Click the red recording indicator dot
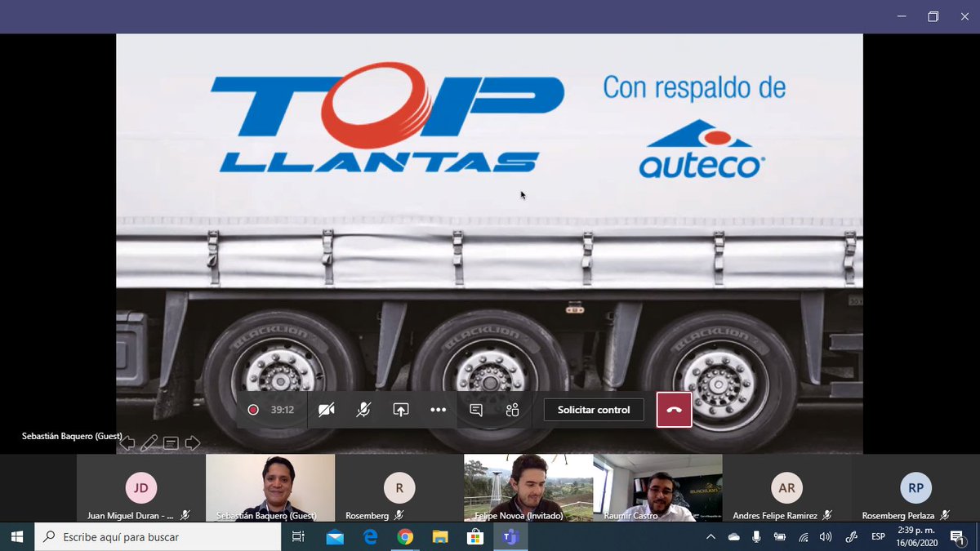The height and width of the screenshot is (551, 980). pyautogui.click(x=253, y=410)
